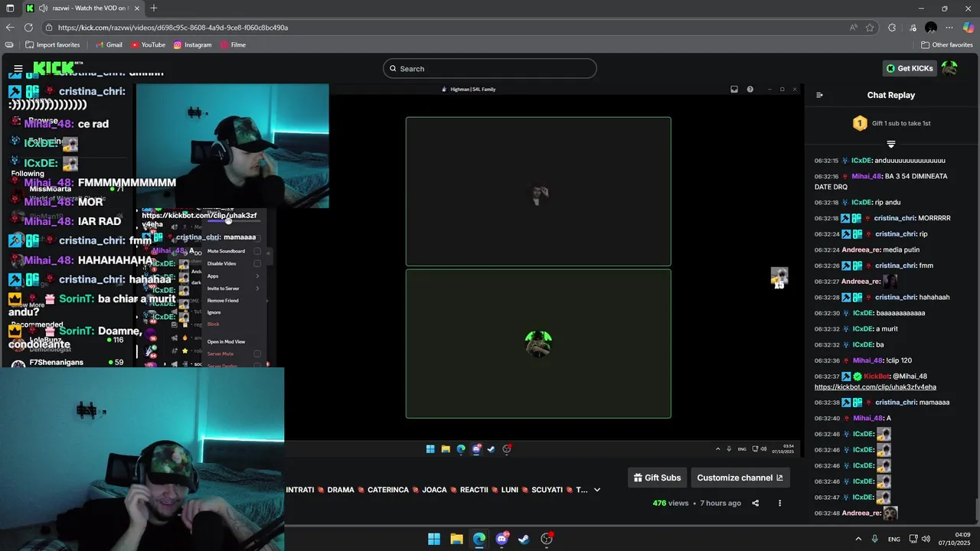Image resolution: width=980 pixels, height=551 pixels.
Task: Open the Gmail bookmark
Action: (x=109, y=45)
